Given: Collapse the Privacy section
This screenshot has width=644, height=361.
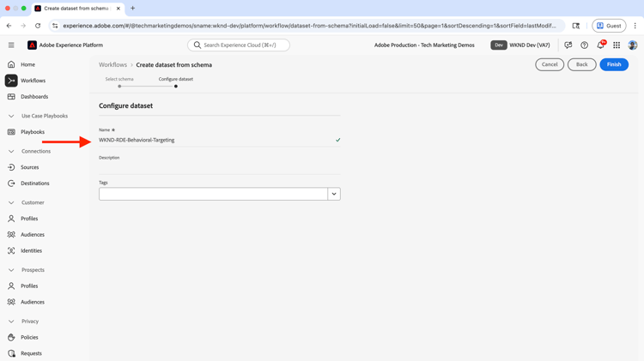Looking at the screenshot, I should [x=11, y=321].
